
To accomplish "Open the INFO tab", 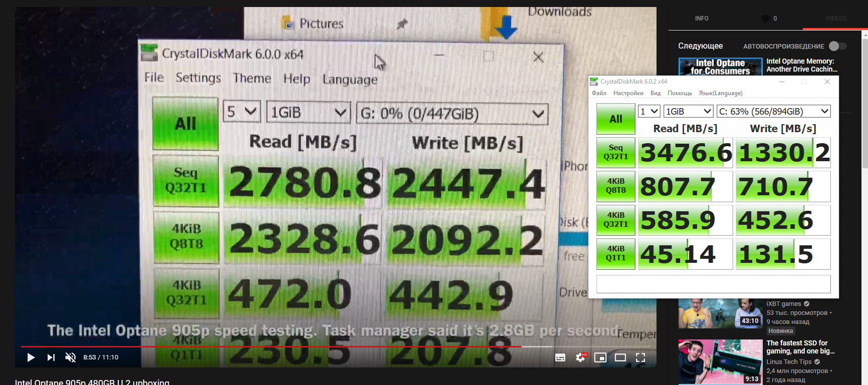I will click(702, 19).
